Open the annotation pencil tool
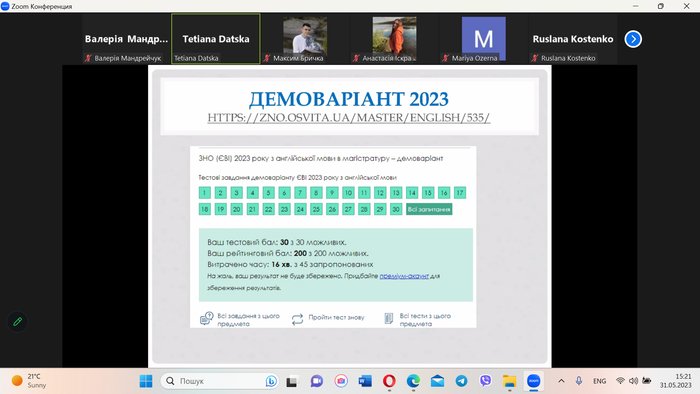700x394 pixels. point(17,321)
